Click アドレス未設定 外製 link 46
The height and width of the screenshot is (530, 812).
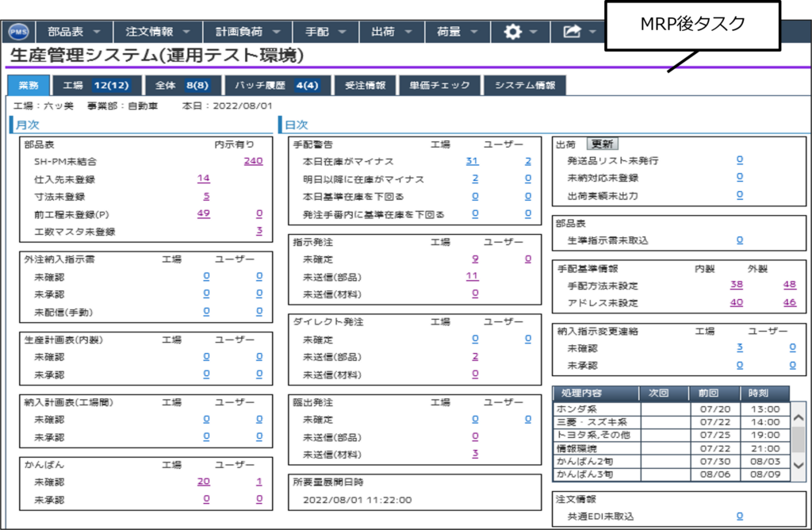click(x=790, y=302)
